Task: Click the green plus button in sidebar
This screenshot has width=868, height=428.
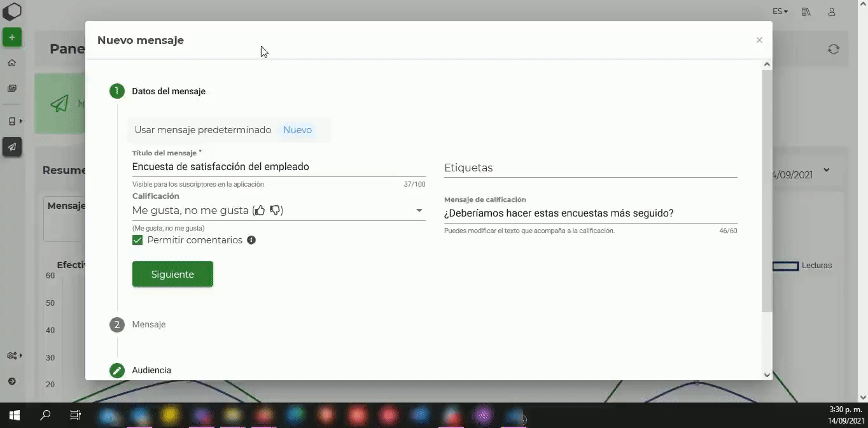Action: (x=11, y=38)
